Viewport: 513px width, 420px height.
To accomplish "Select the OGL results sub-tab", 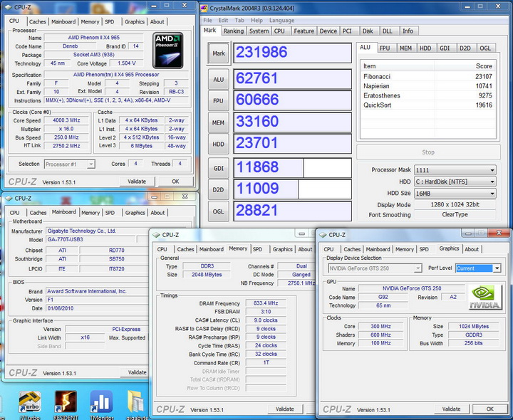I will point(485,48).
